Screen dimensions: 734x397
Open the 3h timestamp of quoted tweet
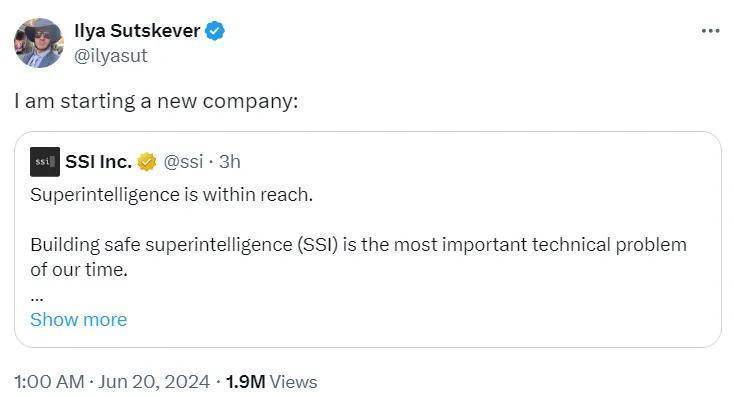click(x=229, y=162)
